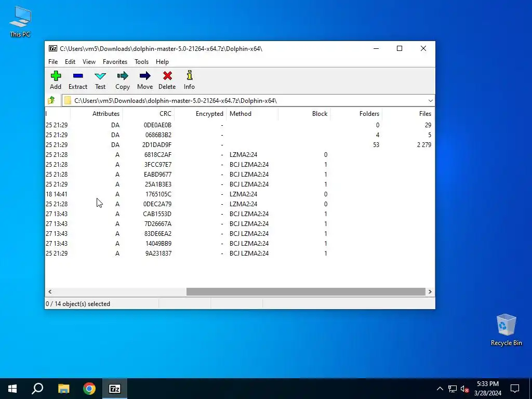This screenshot has width=532, height=399.
Task: Click the 53 Folders value
Action: click(376, 145)
